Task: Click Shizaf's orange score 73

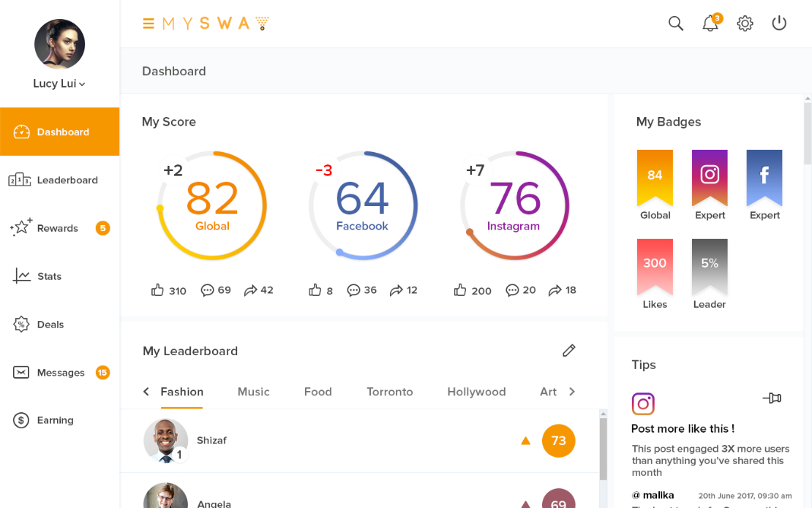Action: pos(559,441)
